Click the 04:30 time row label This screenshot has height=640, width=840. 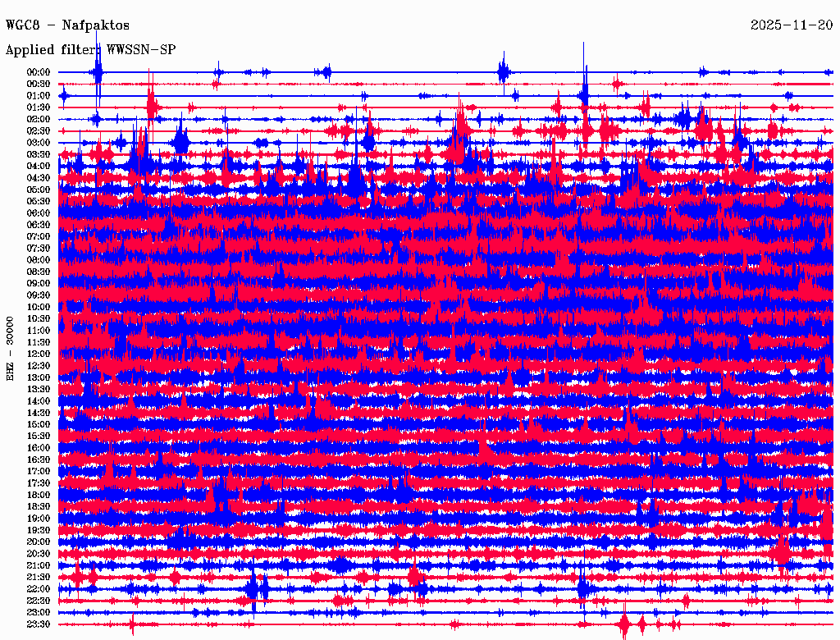[39, 178]
